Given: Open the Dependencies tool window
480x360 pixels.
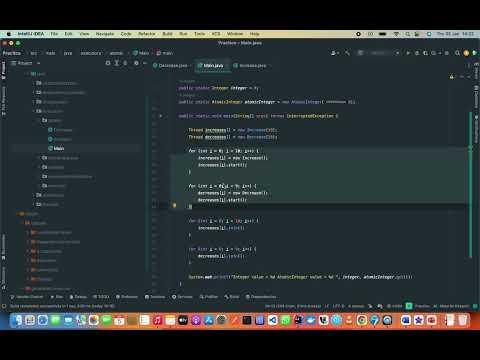Looking at the screenshot, I should tap(261, 297).
